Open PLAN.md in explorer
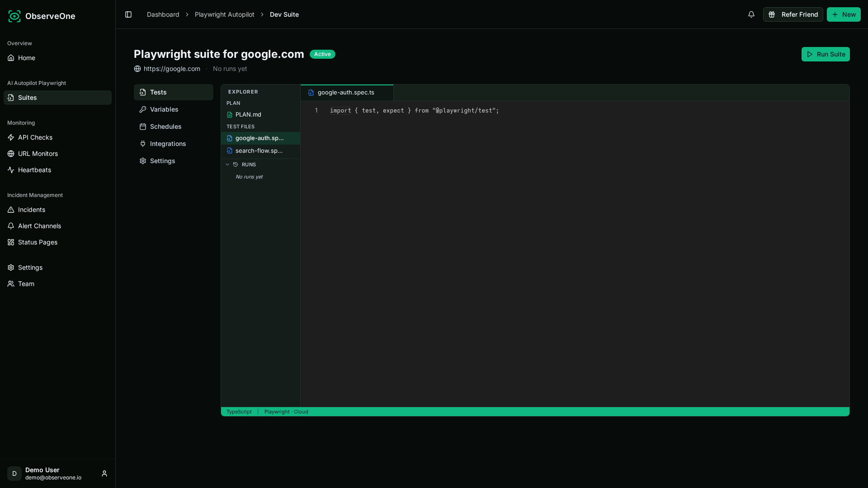The image size is (868, 488). point(260,115)
